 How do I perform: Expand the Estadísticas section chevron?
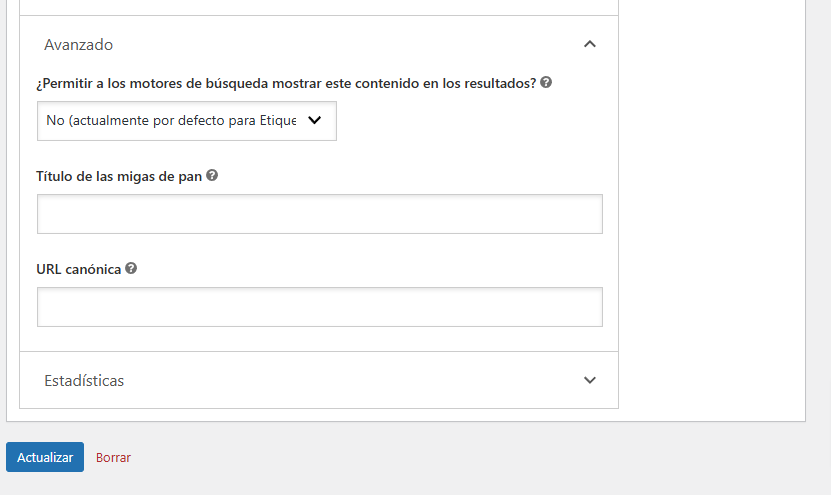(x=589, y=380)
